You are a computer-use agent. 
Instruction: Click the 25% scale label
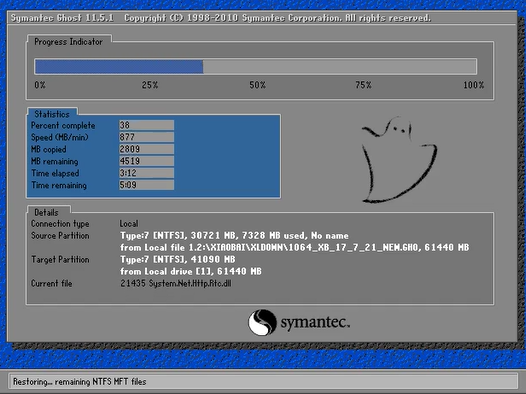click(x=150, y=85)
